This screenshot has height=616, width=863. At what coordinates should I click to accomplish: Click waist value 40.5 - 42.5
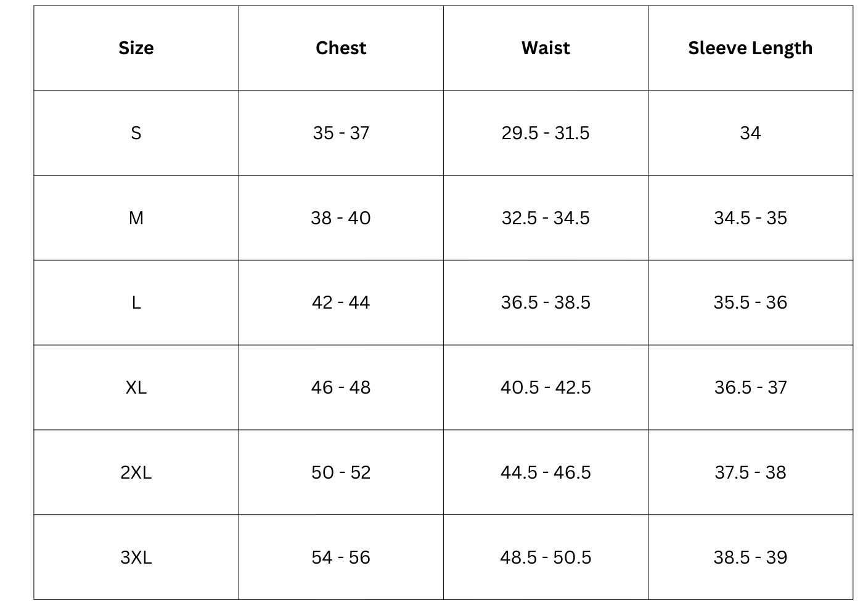(x=546, y=387)
